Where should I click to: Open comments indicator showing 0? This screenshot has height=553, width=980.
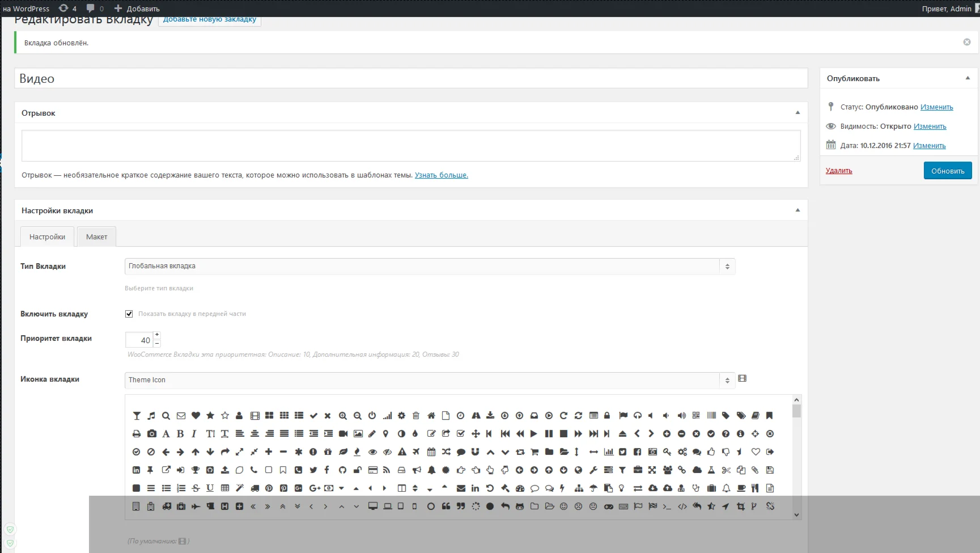[95, 9]
